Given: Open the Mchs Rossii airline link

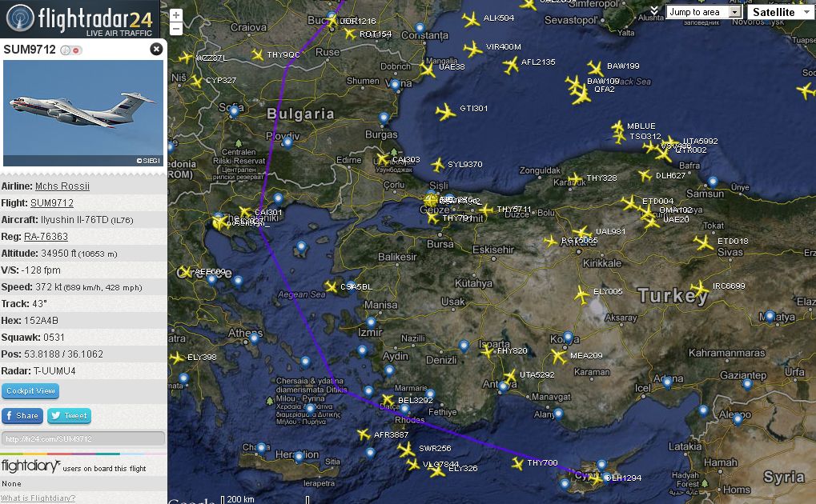Looking at the screenshot, I should [x=62, y=186].
